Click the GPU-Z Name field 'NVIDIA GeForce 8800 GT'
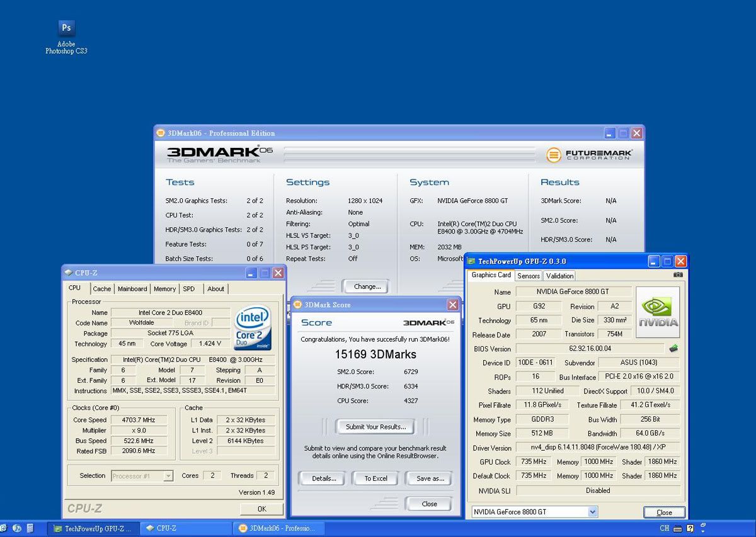Screen dimensions: 756x537 573,291
